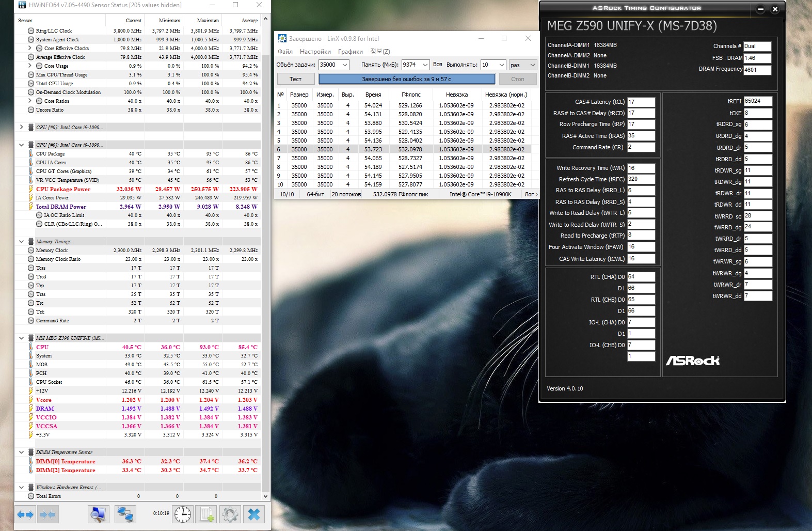Click HWiNFO blue X close sensors icon
The height and width of the screenshot is (531, 812).
pyautogui.click(x=254, y=514)
